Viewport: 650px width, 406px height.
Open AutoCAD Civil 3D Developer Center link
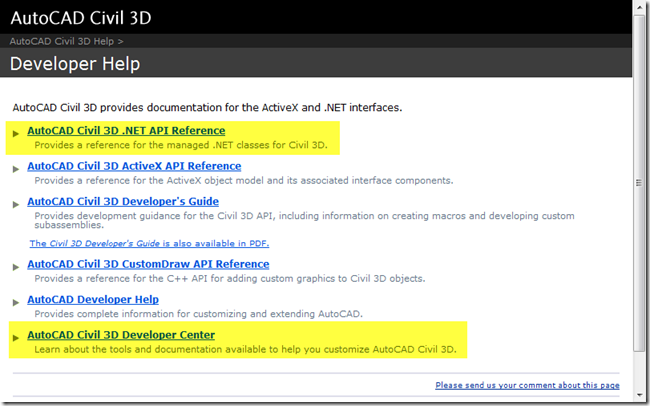pos(121,335)
